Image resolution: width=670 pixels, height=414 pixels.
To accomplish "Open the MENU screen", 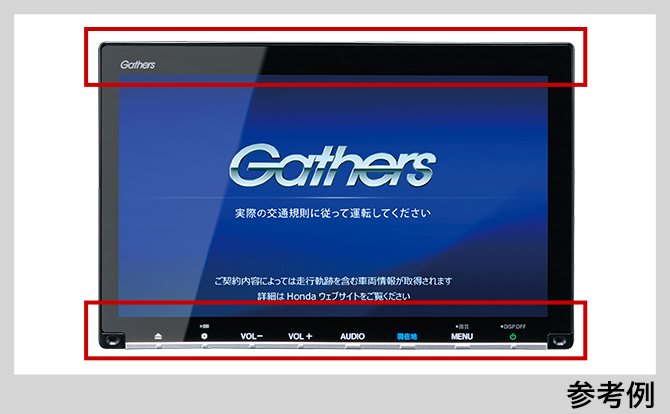I will tap(461, 337).
